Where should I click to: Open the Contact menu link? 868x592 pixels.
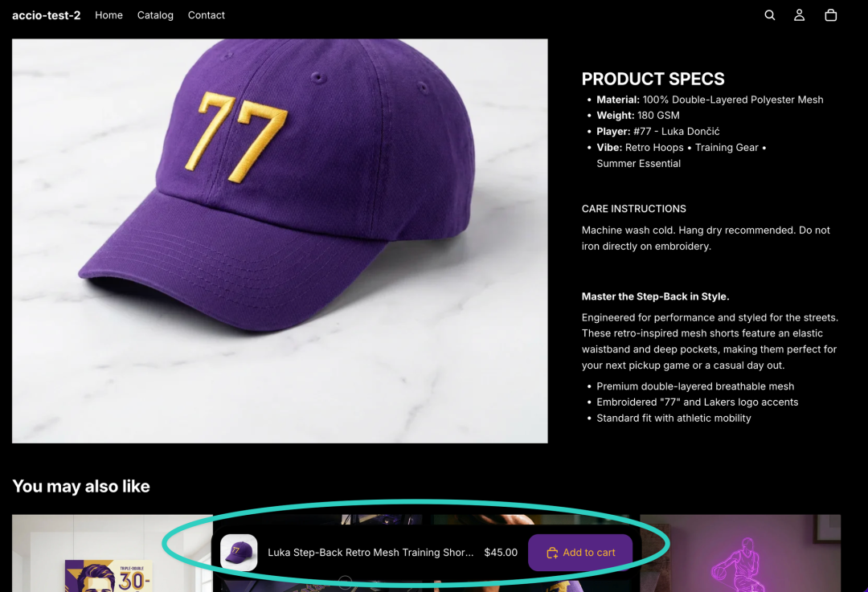pyautogui.click(x=206, y=15)
